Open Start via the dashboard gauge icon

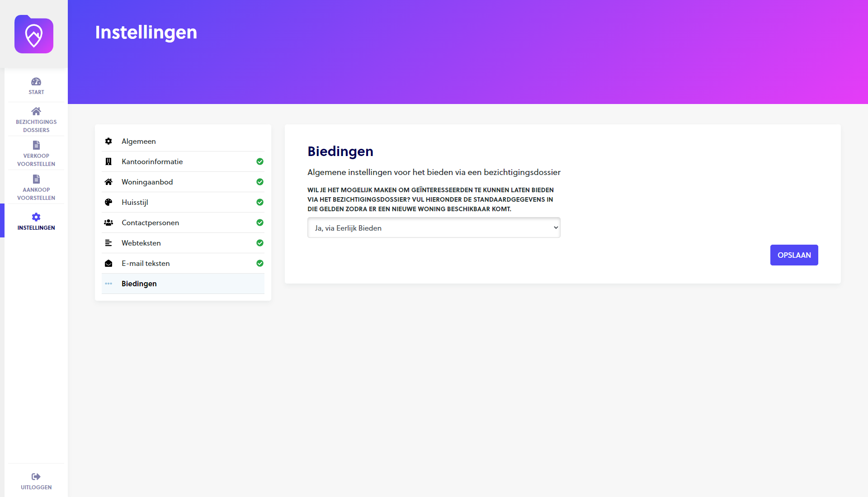(36, 81)
